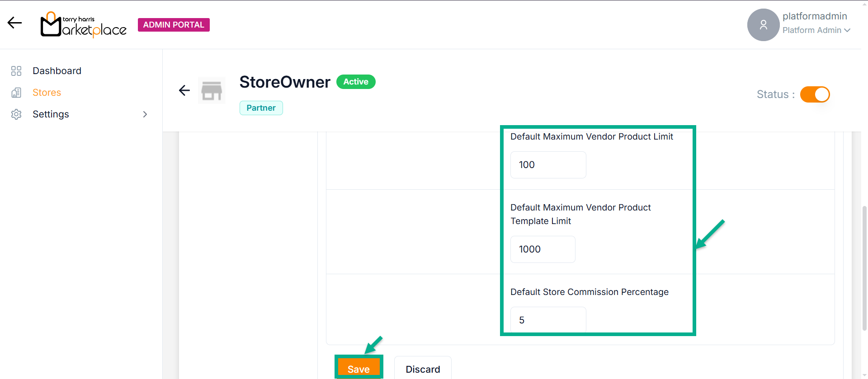Click the store thumbnail icon

212,91
